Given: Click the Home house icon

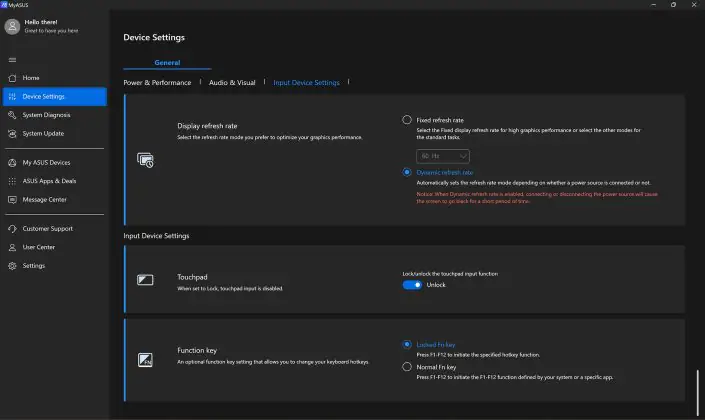Looking at the screenshot, I should [12, 78].
